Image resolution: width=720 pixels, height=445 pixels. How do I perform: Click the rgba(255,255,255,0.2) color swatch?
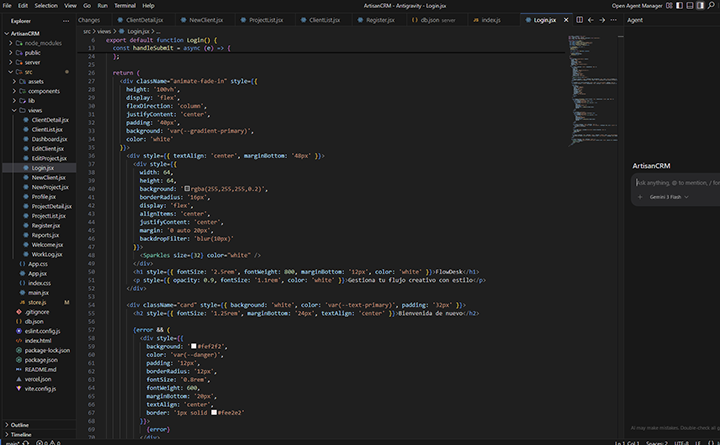point(187,189)
